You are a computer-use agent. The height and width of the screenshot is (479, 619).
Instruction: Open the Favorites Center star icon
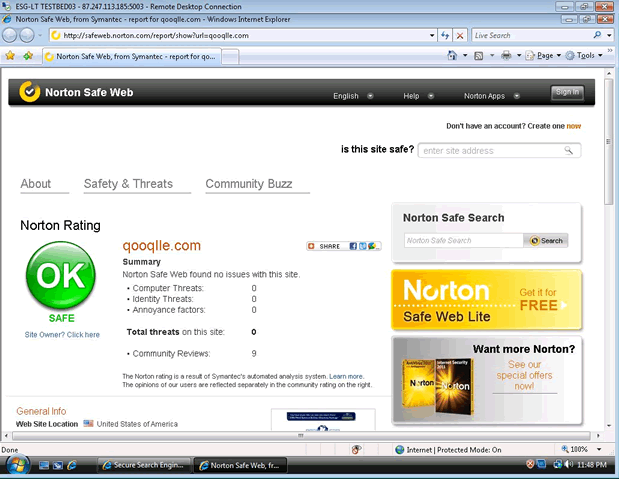click(10, 56)
